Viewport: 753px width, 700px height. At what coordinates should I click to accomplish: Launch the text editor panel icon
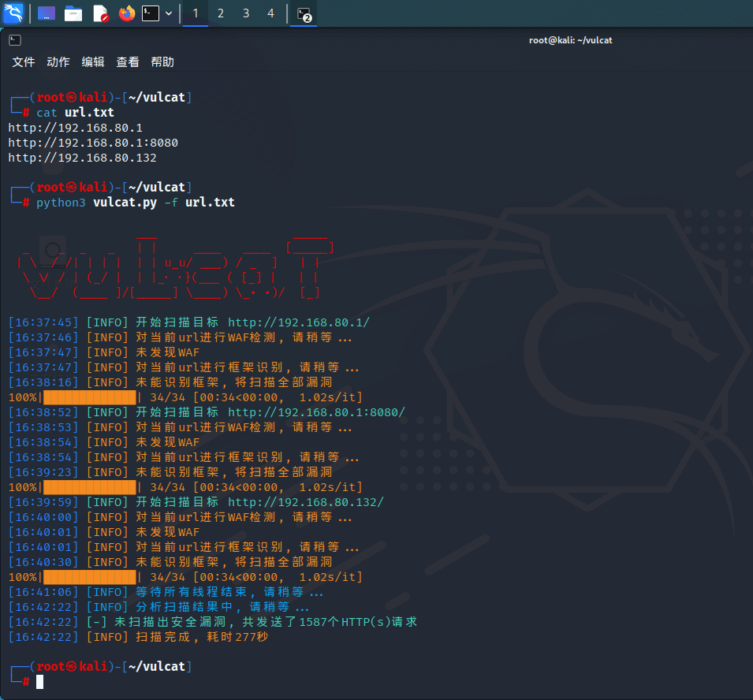100,13
